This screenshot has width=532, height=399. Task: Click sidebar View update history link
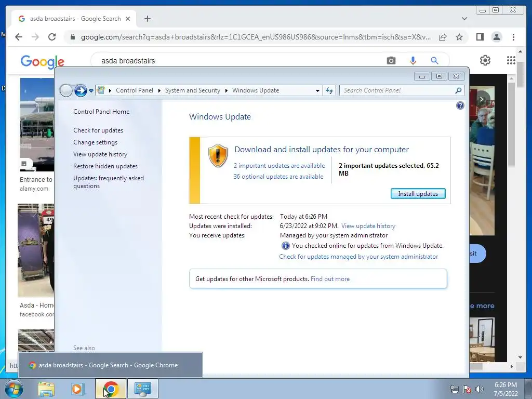[100, 154]
